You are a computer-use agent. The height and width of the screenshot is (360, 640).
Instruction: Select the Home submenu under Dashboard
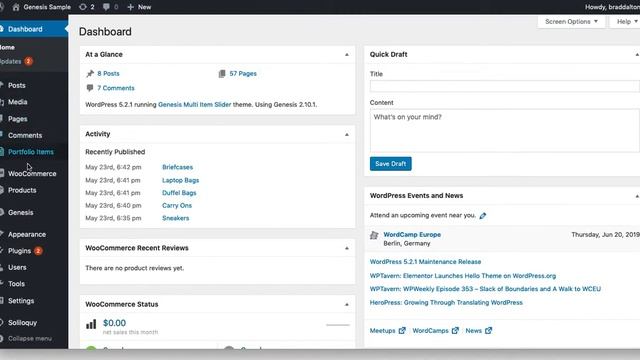pyautogui.click(x=7, y=47)
